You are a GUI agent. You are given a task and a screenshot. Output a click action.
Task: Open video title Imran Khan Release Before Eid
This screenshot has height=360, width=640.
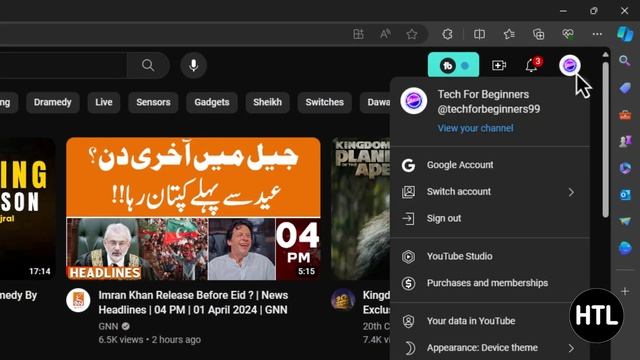point(193,302)
